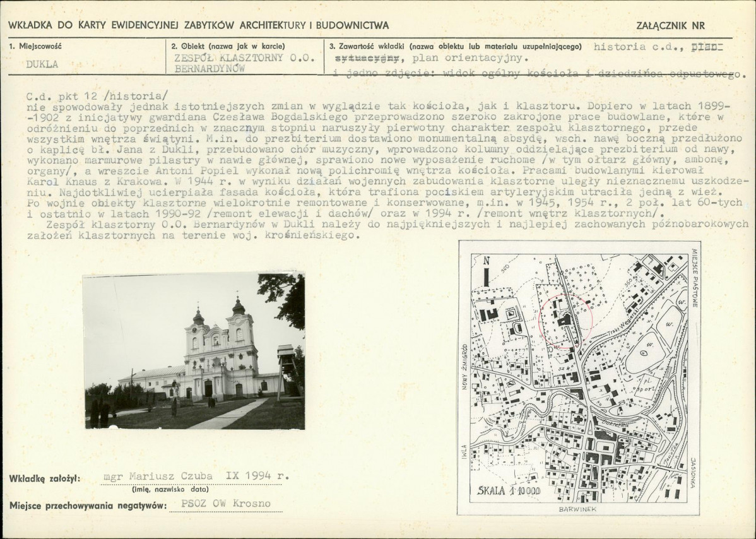Image resolution: width=756 pixels, height=539 pixels.
Task: Click the author name 'mgr Mariusz Czuba'
Action: [x=158, y=477]
